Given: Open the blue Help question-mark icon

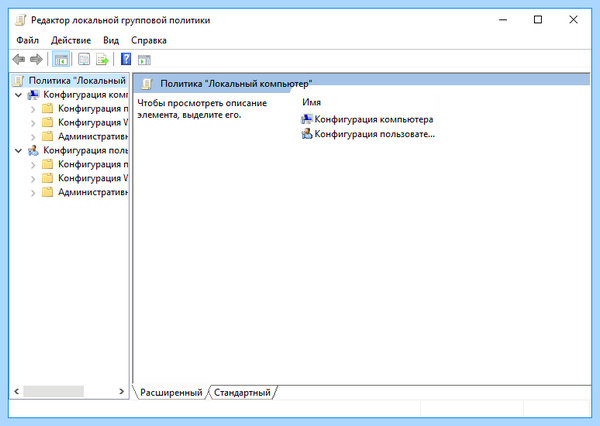Looking at the screenshot, I should click(x=126, y=59).
